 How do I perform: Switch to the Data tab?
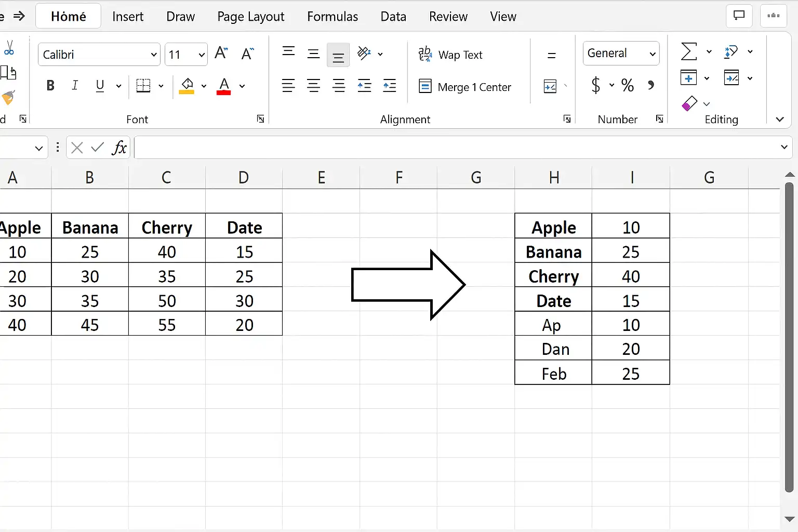(x=393, y=17)
